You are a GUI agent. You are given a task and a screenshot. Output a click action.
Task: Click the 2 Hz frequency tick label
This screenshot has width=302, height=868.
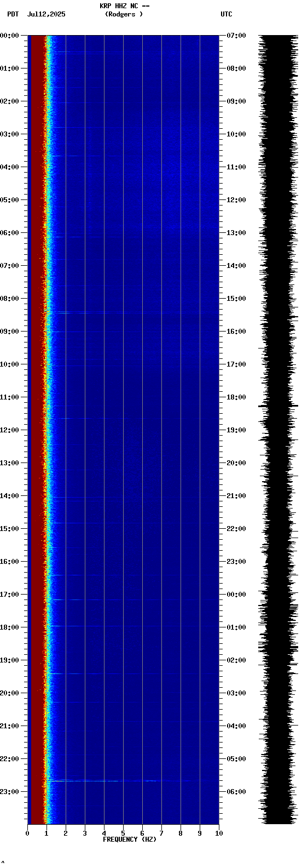point(66,833)
